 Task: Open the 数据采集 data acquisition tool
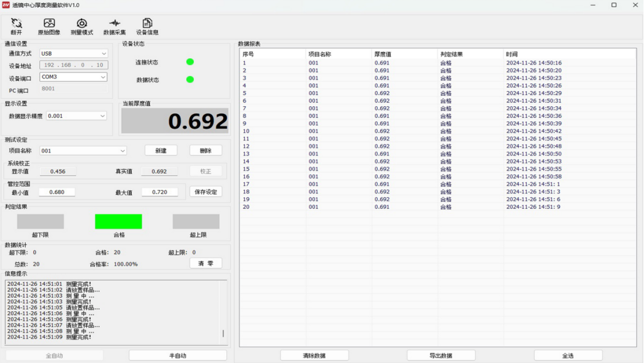point(114,26)
